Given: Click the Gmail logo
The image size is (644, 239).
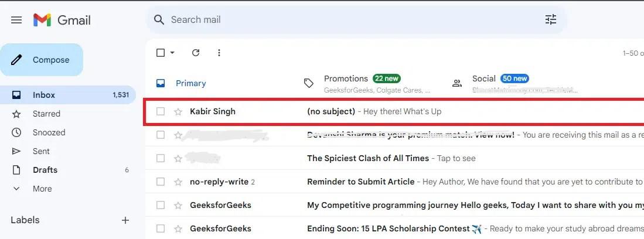Looking at the screenshot, I should 62,20.
